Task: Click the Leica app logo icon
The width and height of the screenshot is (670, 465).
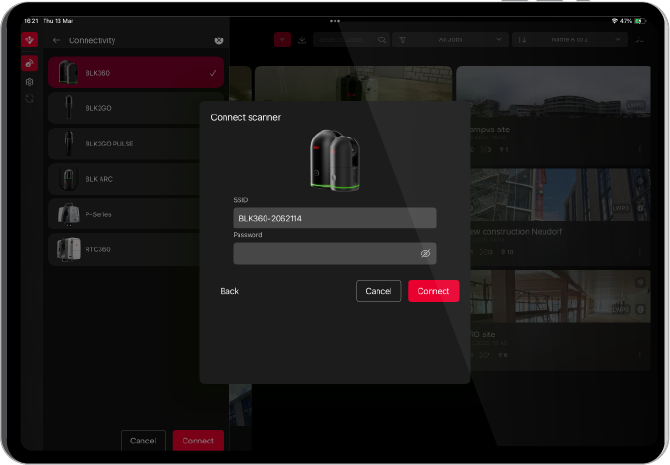Action: pos(29,40)
